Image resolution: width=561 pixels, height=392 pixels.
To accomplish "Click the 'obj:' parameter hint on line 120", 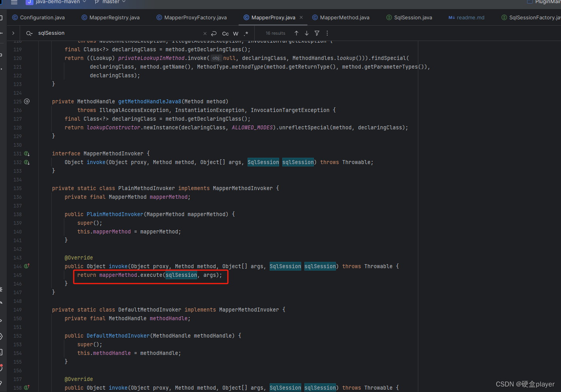I will [x=216, y=58].
